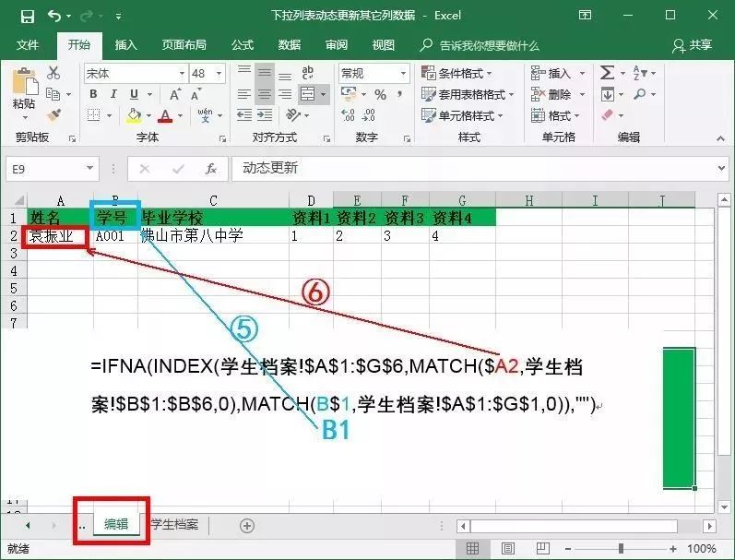The height and width of the screenshot is (560, 735).
Task: Add a new sheet with plus
Action: tap(247, 525)
